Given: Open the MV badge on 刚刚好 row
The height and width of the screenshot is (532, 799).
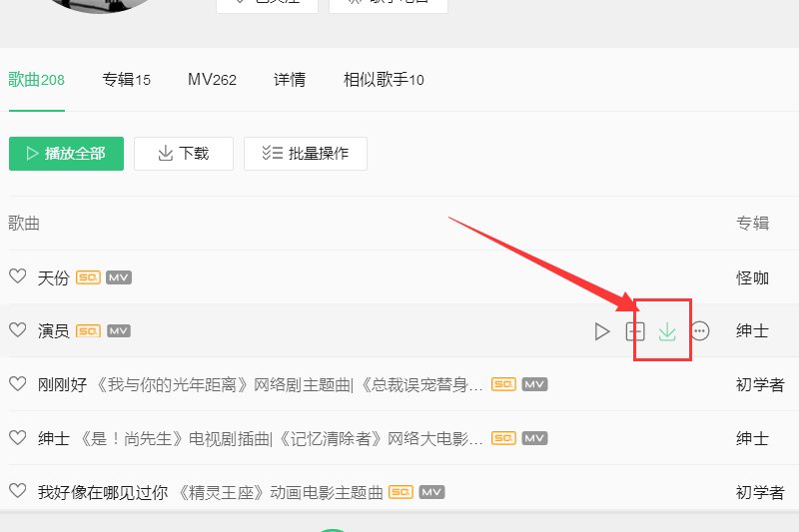Looking at the screenshot, I should (x=534, y=384).
